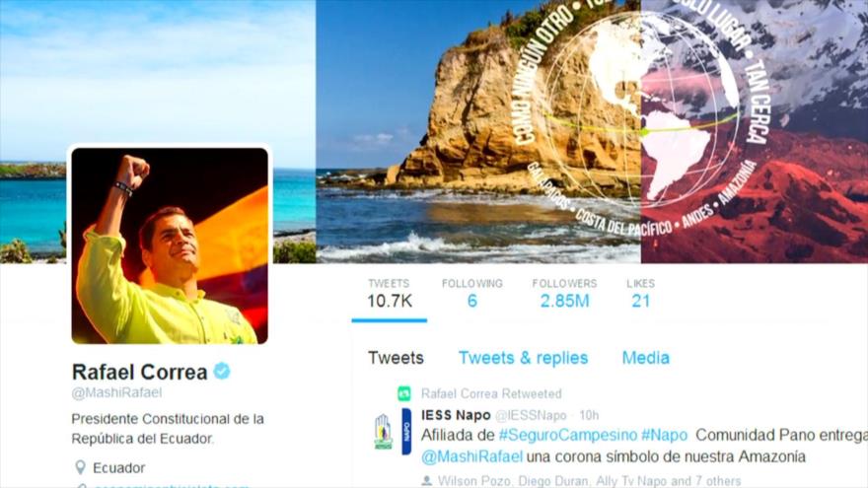Open the IESS Napo avatar image
Screen dimensions: 868x488
(392, 432)
